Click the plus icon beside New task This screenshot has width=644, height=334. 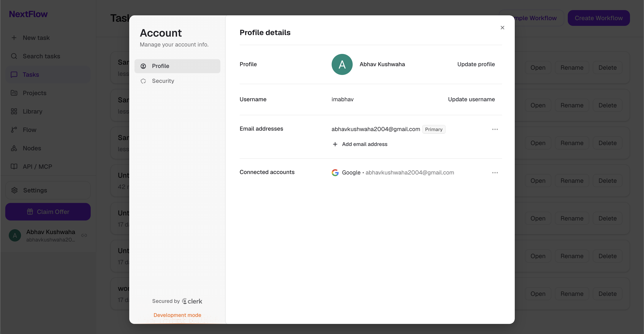pos(14,38)
